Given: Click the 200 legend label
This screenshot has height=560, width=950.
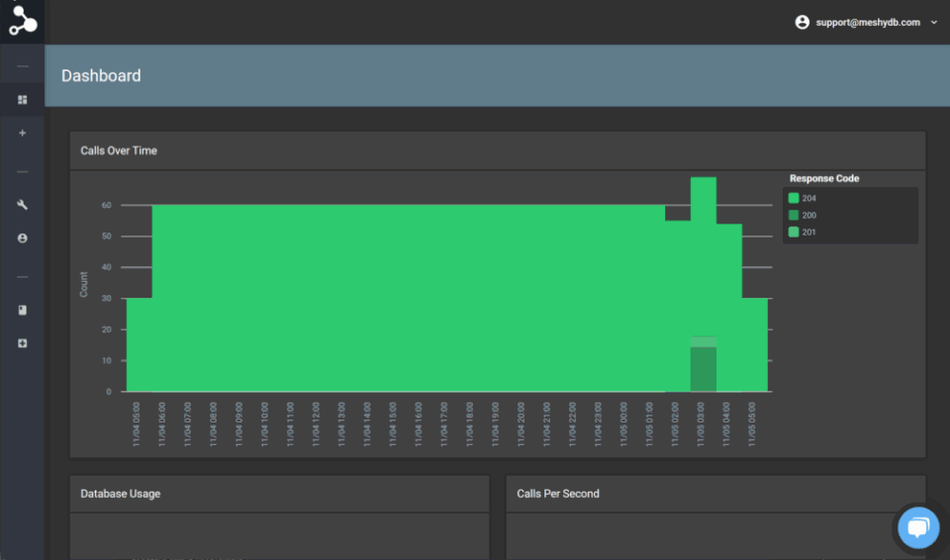Looking at the screenshot, I should [x=808, y=215].
